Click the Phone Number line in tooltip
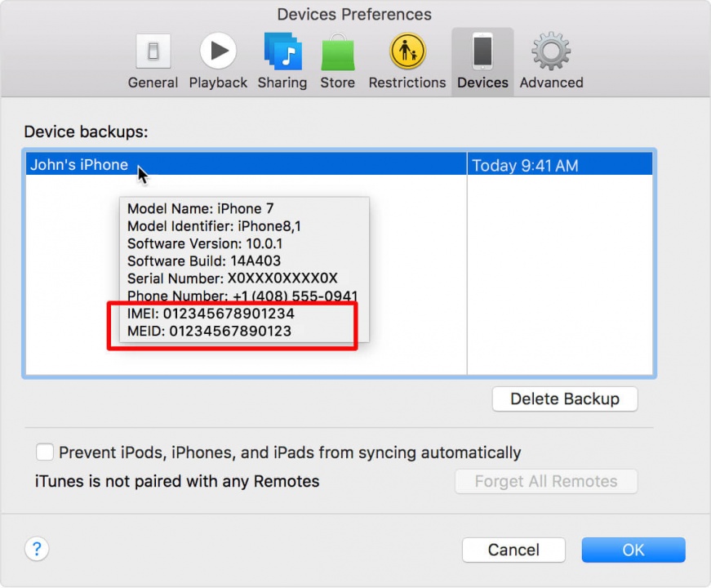This screenshot has height=588, width=711. tap(242, 296)
